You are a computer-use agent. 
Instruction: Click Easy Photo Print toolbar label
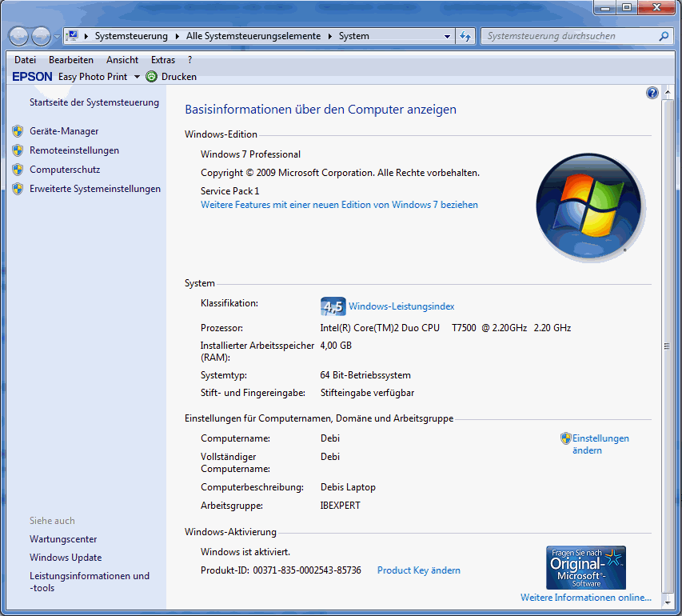tap(93, 77)
